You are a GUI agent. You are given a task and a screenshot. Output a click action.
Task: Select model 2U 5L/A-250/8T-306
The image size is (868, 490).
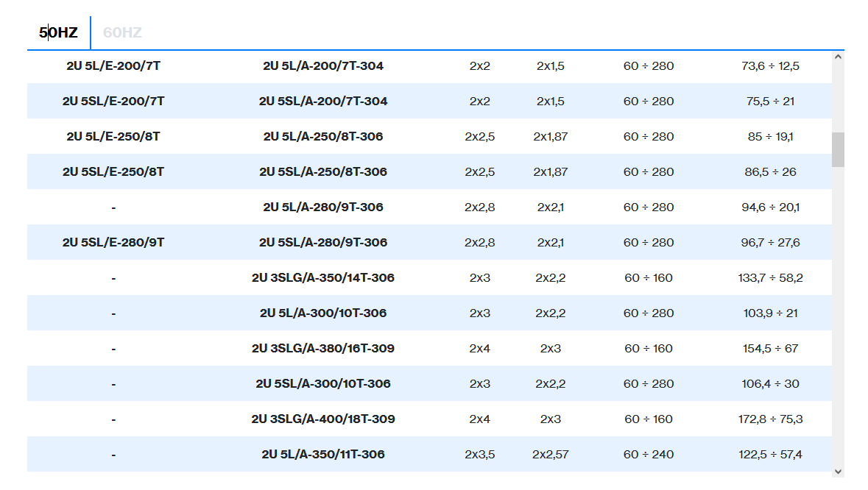pos(323,136)
